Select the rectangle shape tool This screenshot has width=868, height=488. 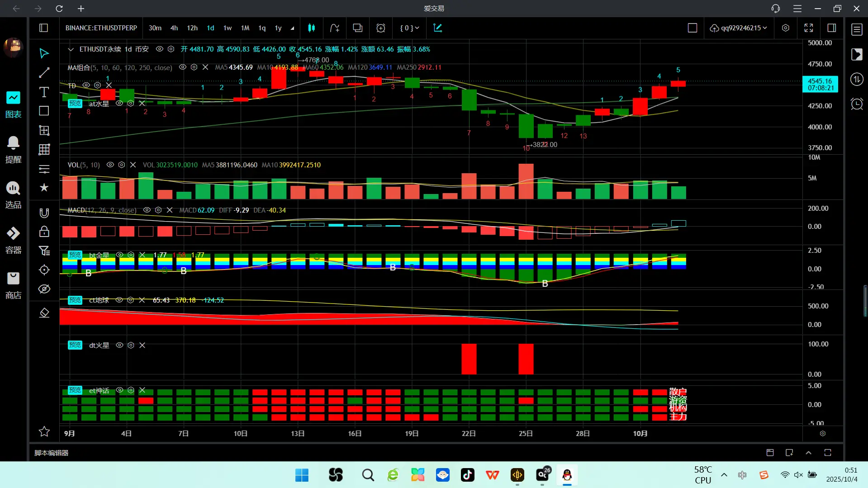click(x=44, y=111)
